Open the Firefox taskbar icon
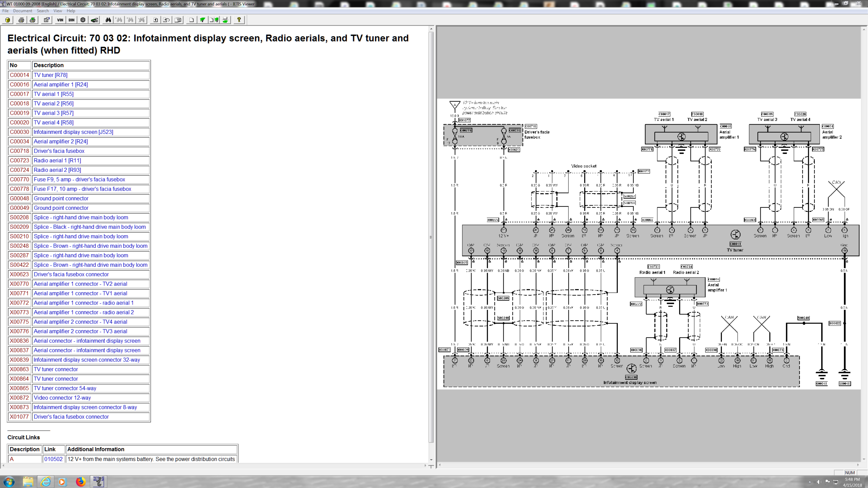 (x=80, y=482)
